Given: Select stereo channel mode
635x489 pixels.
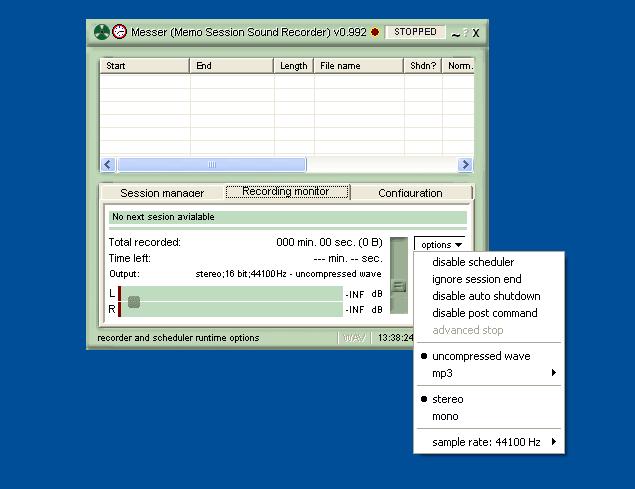Looking at the screenshot, I should 489,399.
